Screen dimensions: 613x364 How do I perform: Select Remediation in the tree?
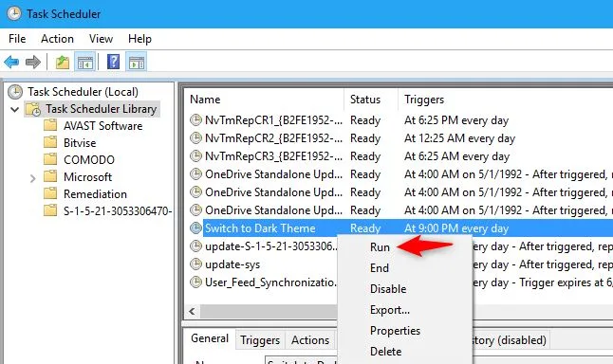pyautogui.click(x=96, y=193)
